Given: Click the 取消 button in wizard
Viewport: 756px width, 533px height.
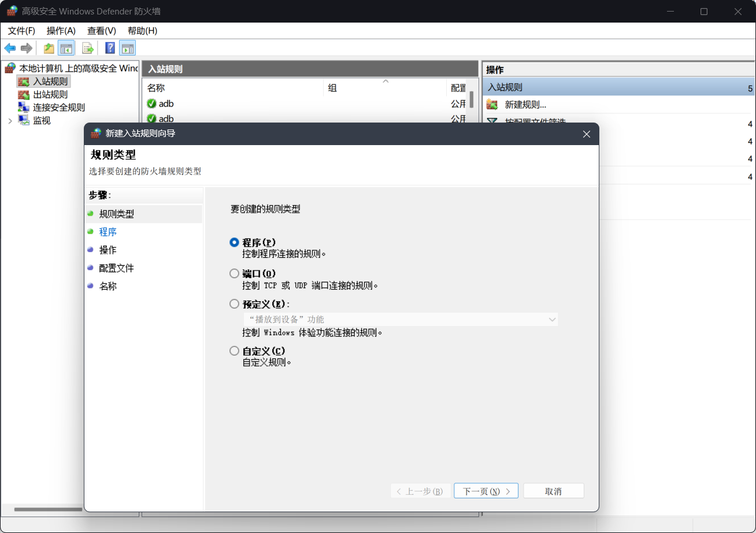Looking at the screenshot, I should [x=554, y=491].
